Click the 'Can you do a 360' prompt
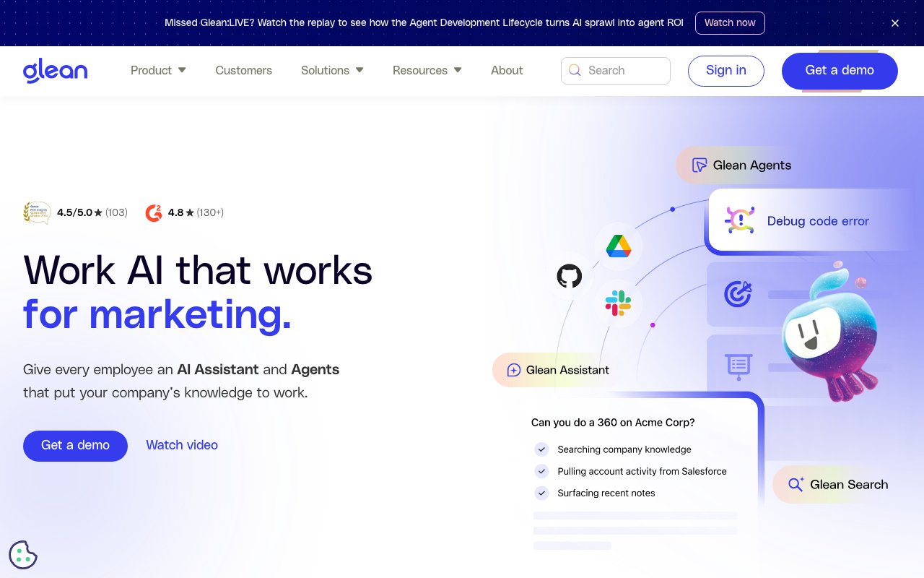The image size is (924, 578). [613, 423]
